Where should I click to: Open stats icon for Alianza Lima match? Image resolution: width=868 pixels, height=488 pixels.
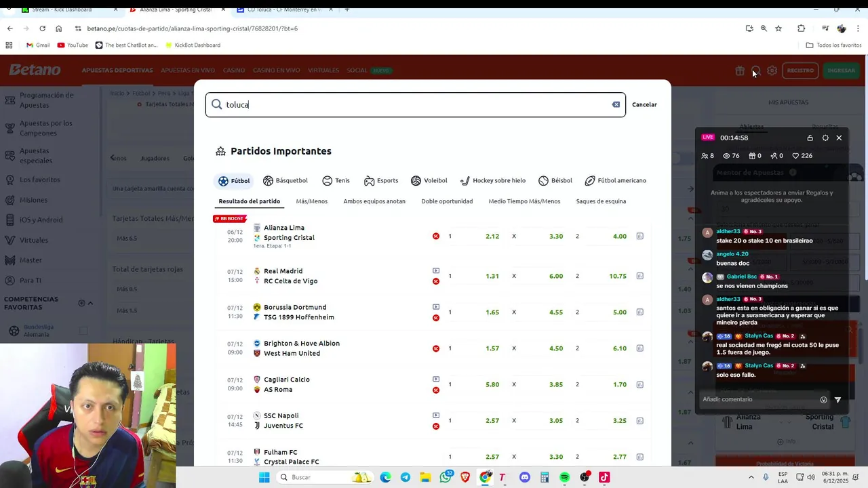[x=639, y=237]
